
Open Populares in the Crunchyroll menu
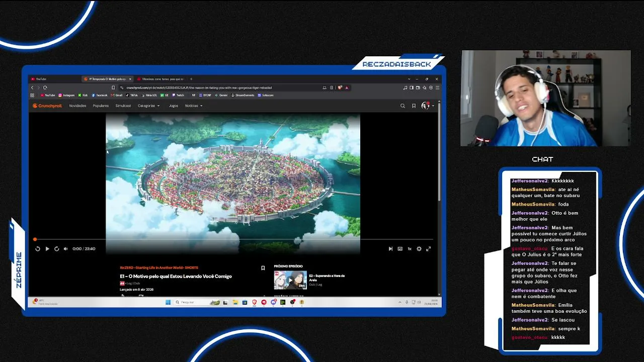coord(101,106)
